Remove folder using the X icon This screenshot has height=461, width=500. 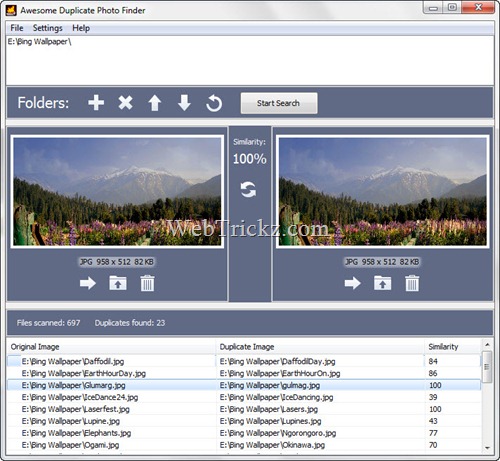coord(125,103)
